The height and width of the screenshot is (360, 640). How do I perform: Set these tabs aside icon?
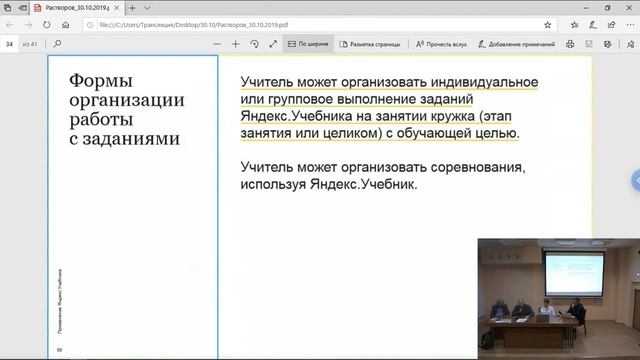pyautogui.click(x=23, y=8)
